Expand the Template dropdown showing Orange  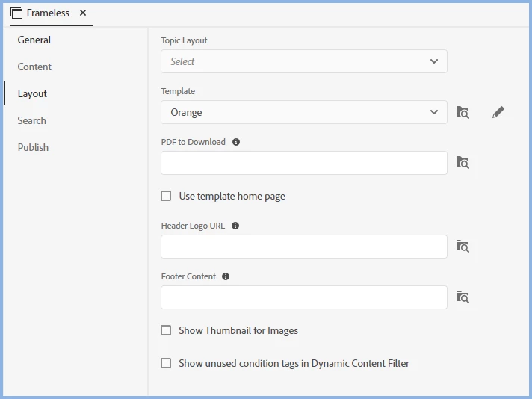click(304, 112)
